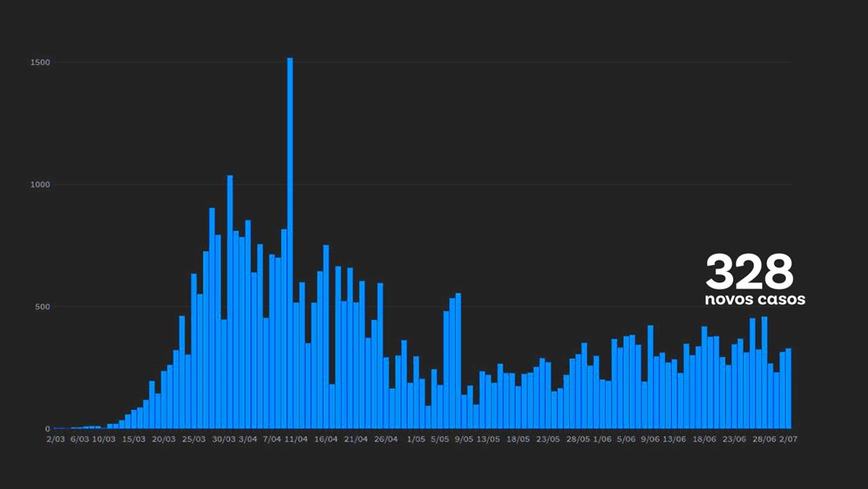The image size is (868, 489).
Task: Click the 16/04 date label
Action: [326, 439]
